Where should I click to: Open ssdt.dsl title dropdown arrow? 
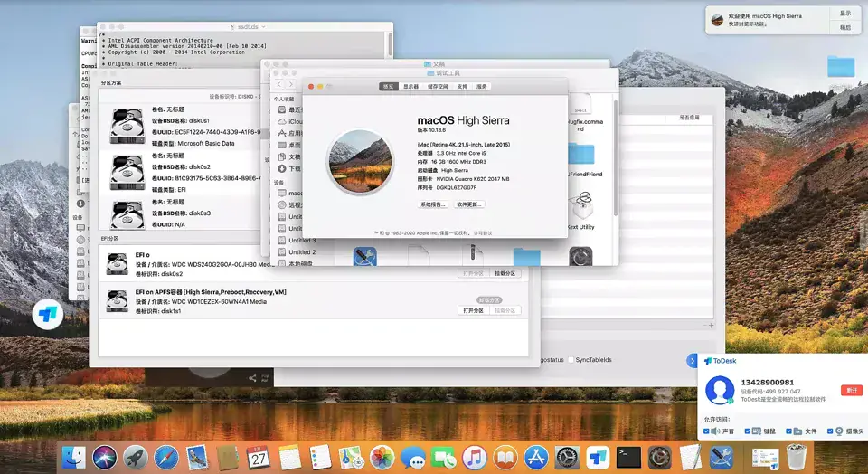coord(263,26)
